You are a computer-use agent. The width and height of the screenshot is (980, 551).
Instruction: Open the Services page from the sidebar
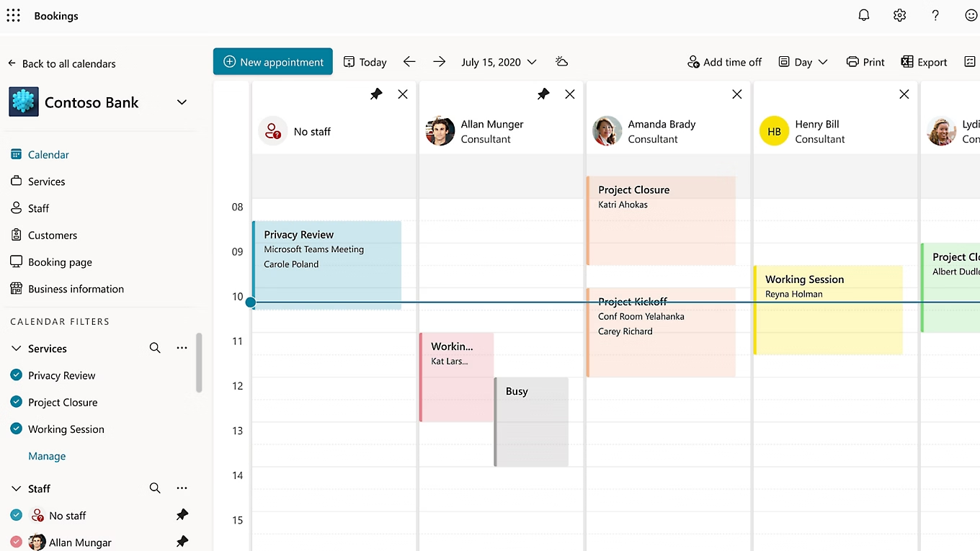[46, 181]
